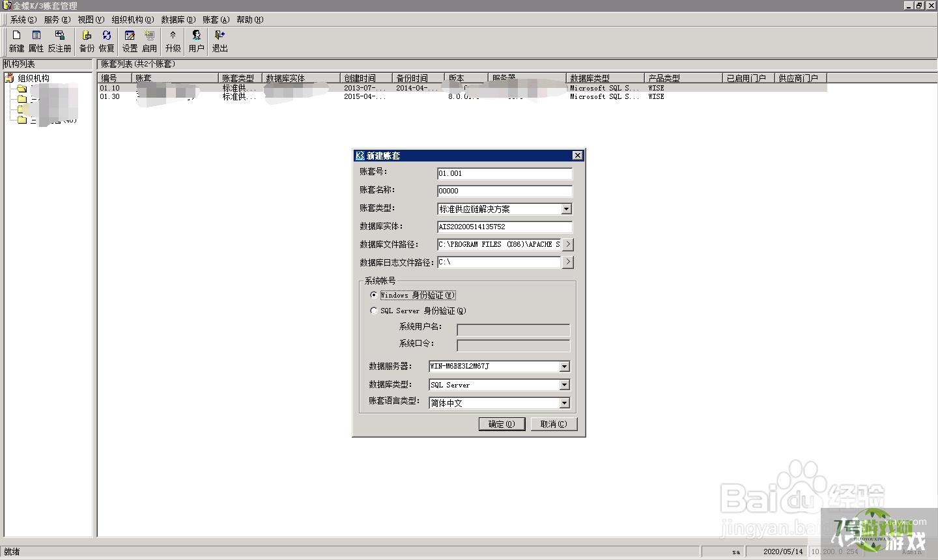Viewport: 938px width, 560px height.
Task: Open the 数据库类型 dropdown
Action: tap(564, 385)
